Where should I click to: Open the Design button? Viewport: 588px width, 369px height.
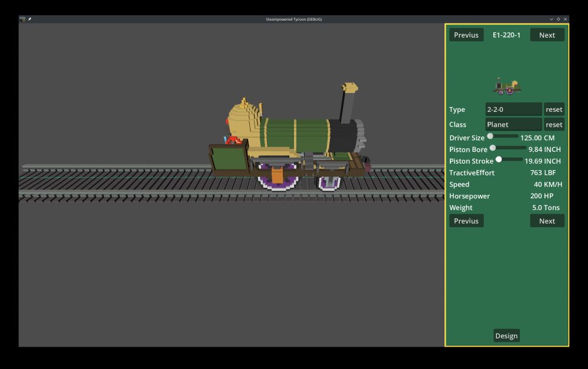point(506,335)
